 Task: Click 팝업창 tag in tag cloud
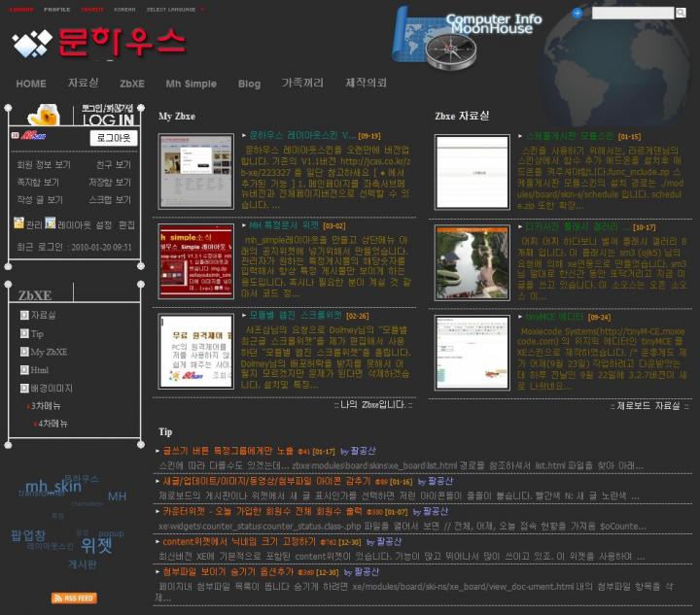click(27, 535)
